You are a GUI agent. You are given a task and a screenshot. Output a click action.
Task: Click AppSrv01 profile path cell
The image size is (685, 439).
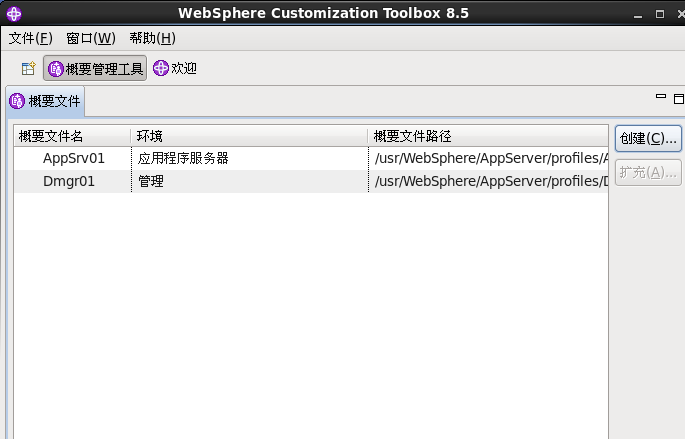(x=488, y=159)
